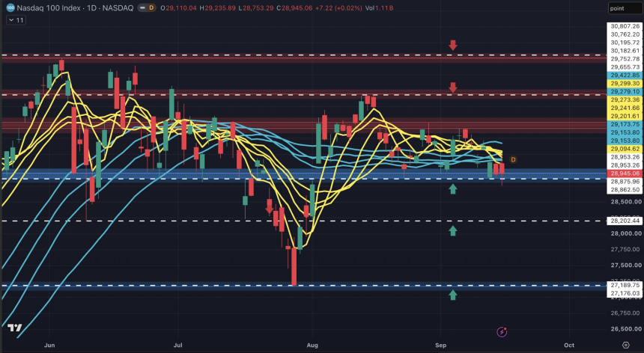644x353 pixels.
Task: Click the change value +7.22 (+0.02%)
Action: (x=338, y=7)
